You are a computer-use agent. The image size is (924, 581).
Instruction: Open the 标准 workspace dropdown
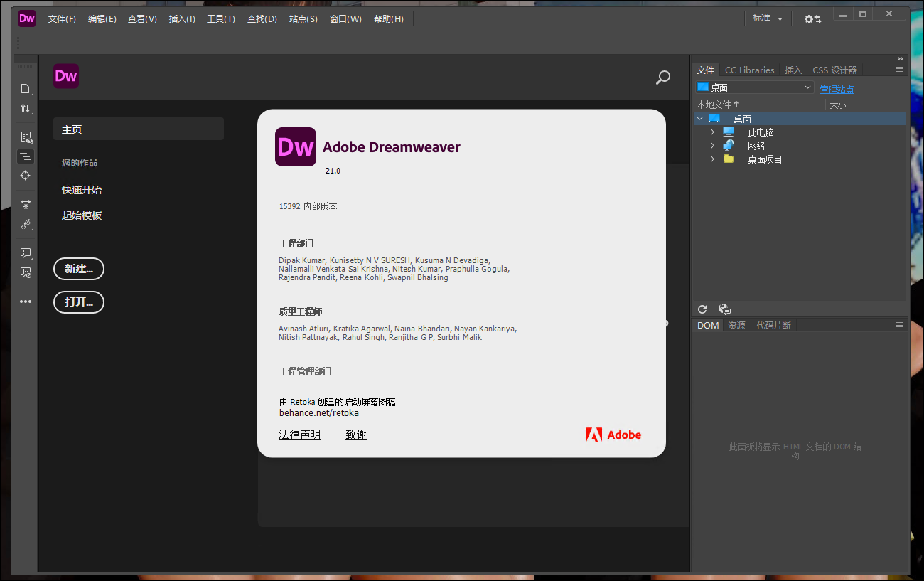(x=768, y=18)
